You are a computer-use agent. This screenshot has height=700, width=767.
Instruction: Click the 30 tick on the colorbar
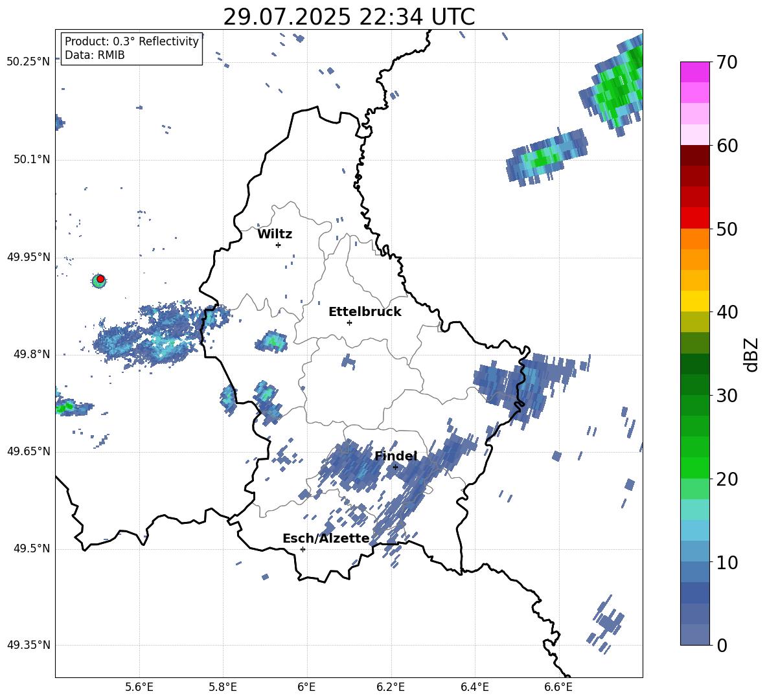pos(727,396)
